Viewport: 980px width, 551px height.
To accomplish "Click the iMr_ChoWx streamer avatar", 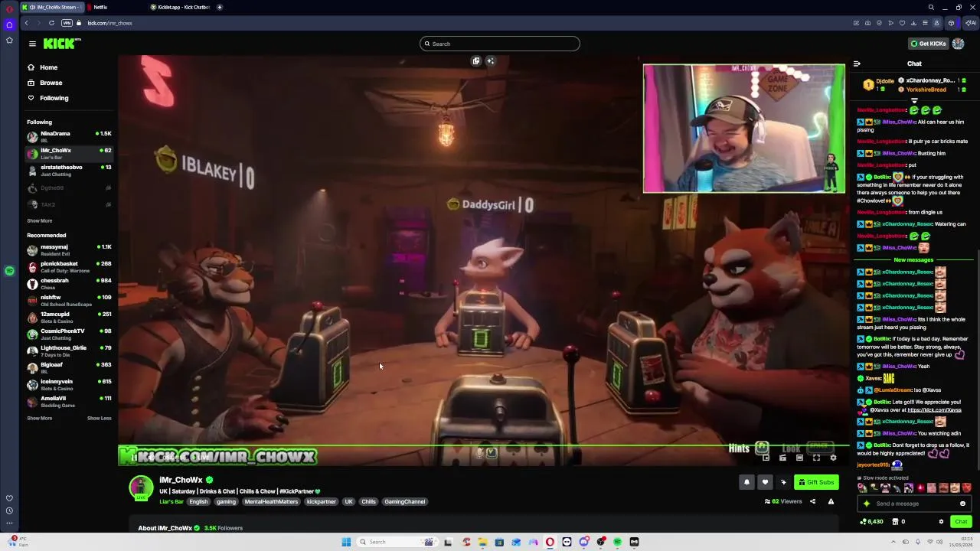I will tap(141, 487).
